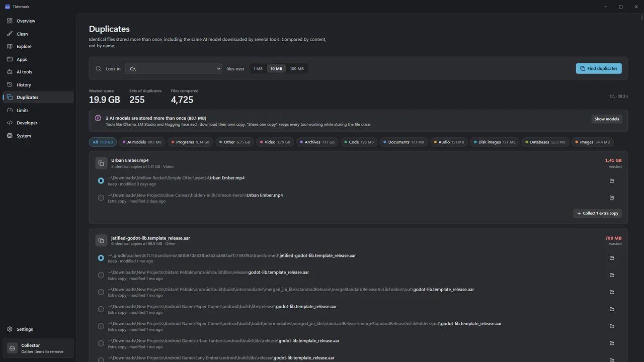Open folder for Urban Lantern godot-lib copy
Image resolution: width=644 pixels, height=362 pixels.
pos(612,343)
